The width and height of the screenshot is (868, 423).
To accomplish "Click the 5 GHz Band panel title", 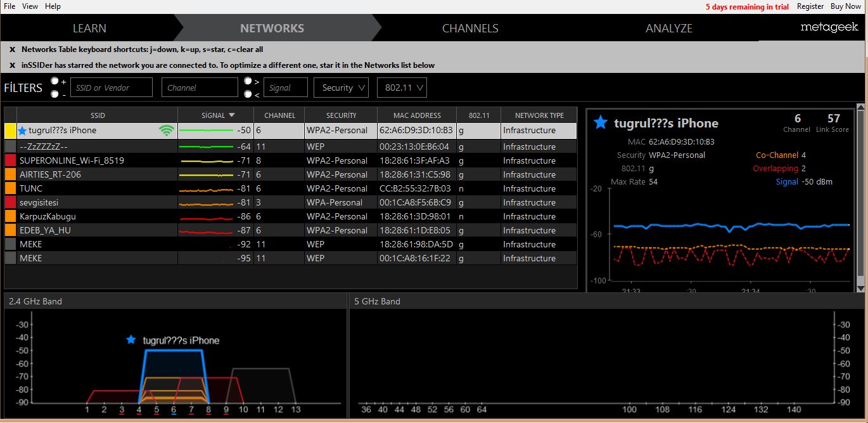I will click(377, 301).
